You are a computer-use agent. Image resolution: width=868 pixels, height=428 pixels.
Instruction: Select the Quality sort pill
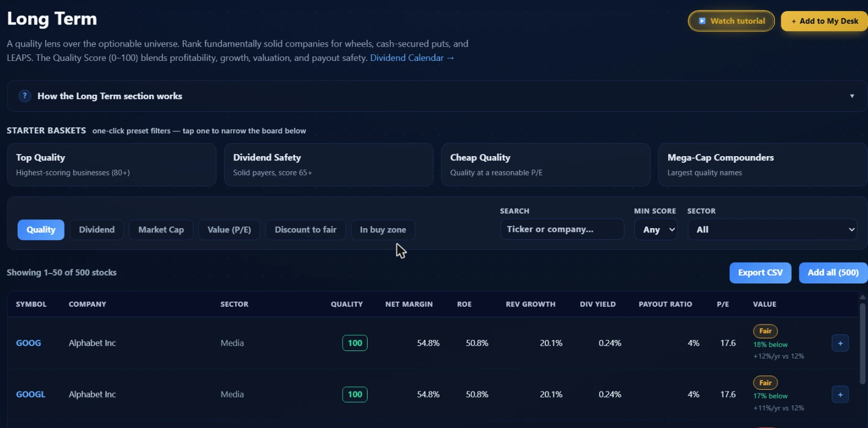(x=41, y=230)
